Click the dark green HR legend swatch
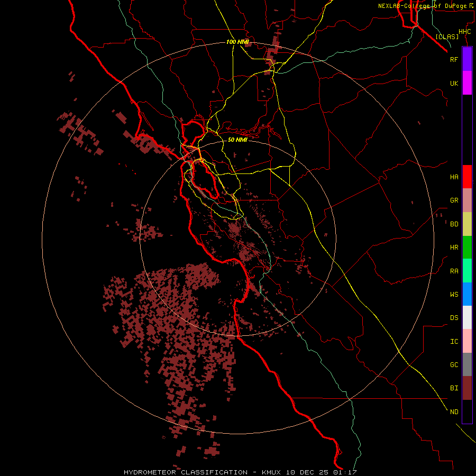 coord(467,248)
